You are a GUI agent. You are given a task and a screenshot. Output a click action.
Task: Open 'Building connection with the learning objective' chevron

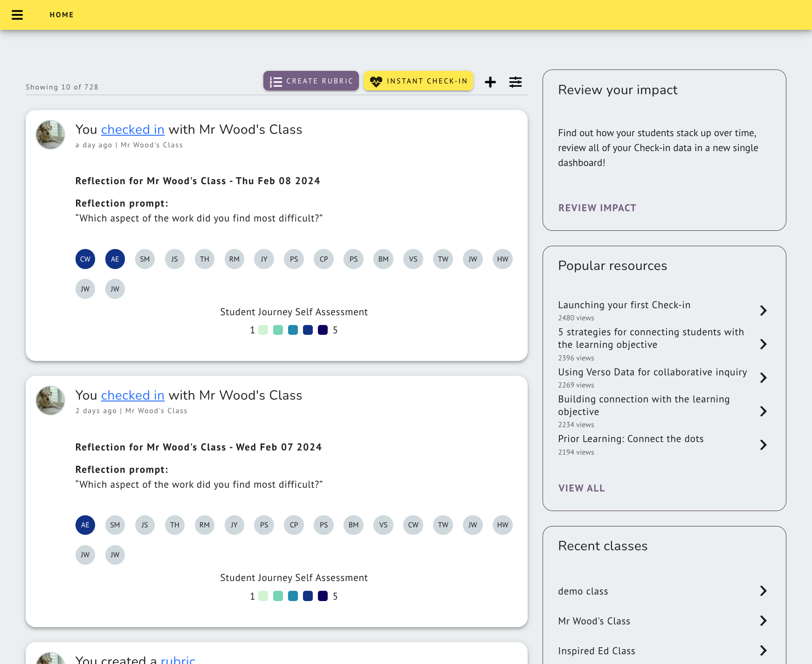[763, 411]
